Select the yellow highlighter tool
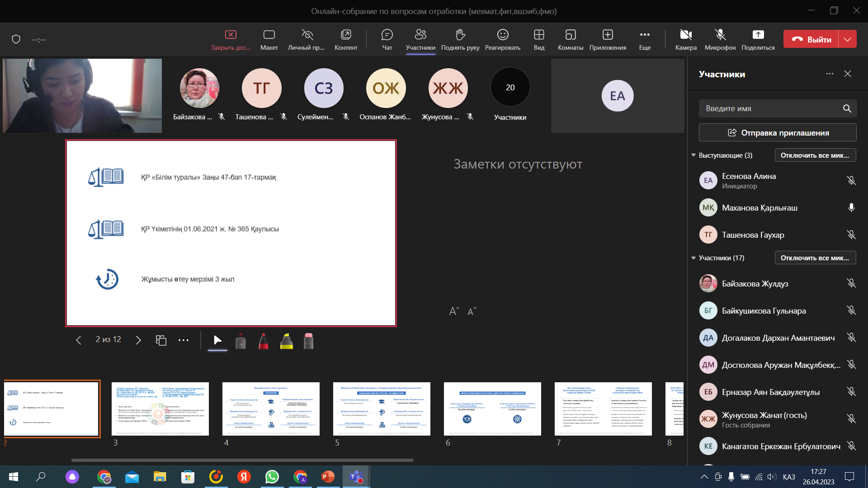This screenshot has width=868, height=488. tap(286, 341)
